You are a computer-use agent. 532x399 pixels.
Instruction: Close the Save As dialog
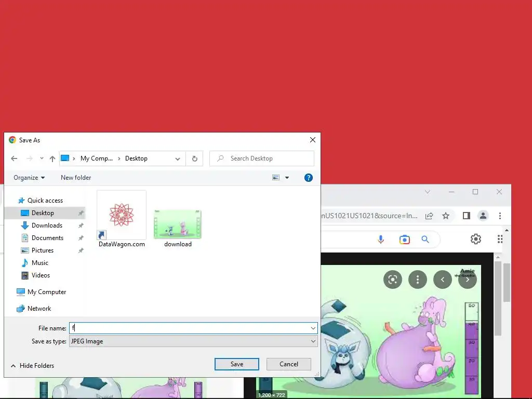point(312,140)
